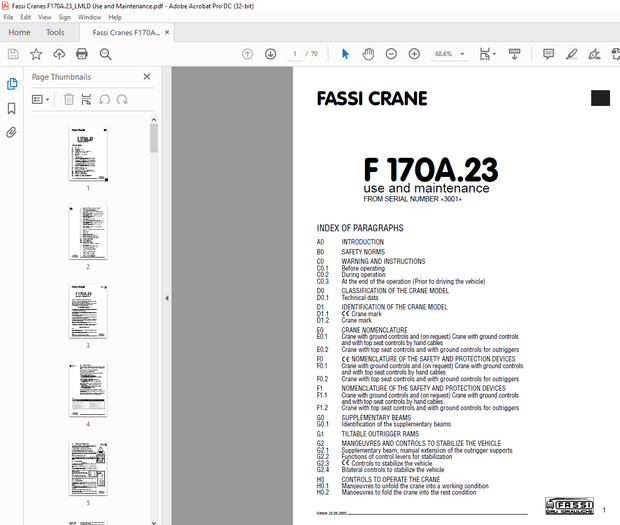Click thumbnails scrollbar down arrow
The height and width of the screenshot is (525, 620).
(x=154, y=522)
